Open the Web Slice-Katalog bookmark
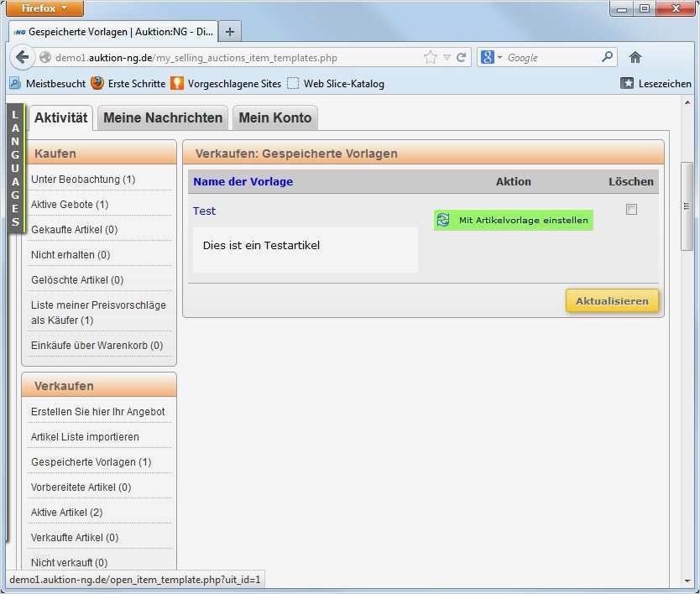This screenshot has width=700, height=594. (336, 83)
